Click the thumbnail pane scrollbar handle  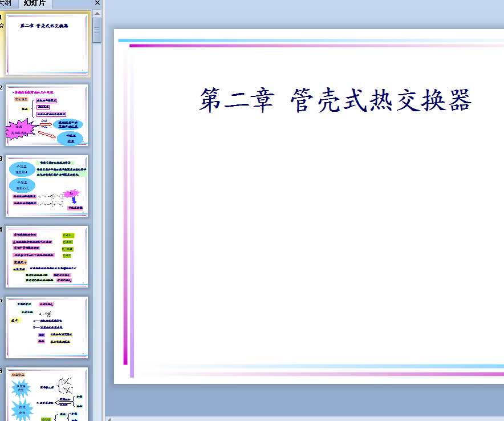pyautogui.click(x=97, y=30)
